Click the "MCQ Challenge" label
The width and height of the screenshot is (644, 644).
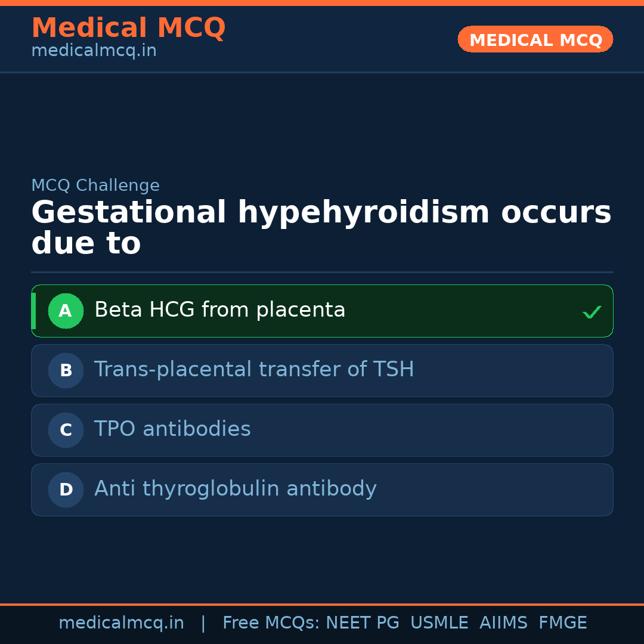tap(95, 185)
